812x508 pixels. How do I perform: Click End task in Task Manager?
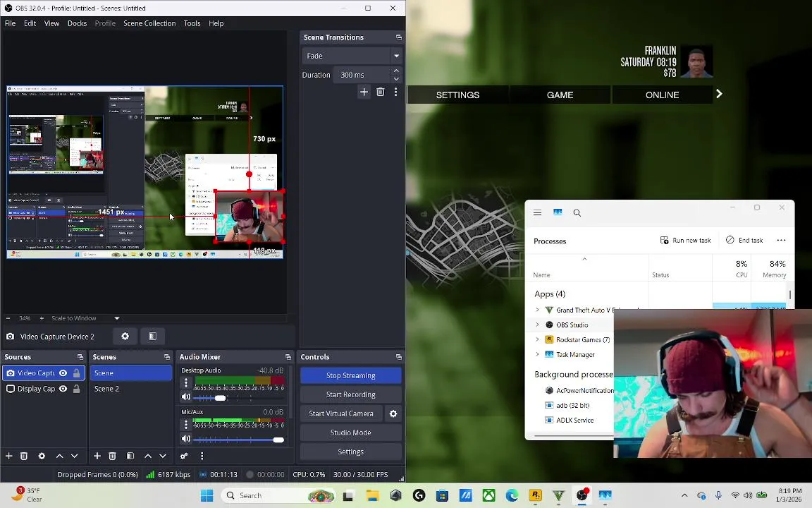[x=744, y=240]
